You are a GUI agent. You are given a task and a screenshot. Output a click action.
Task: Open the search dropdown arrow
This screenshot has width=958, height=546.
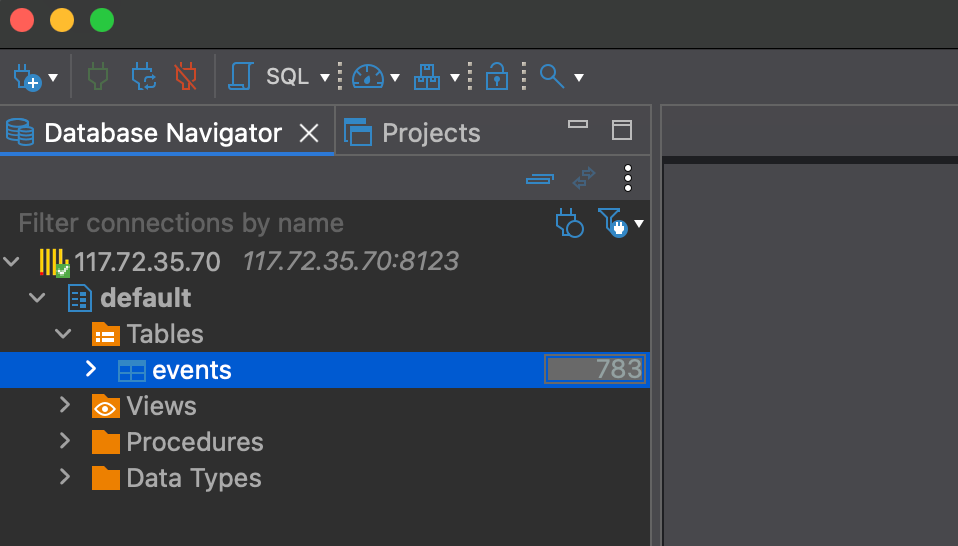pyautogui.click(x=579, y=78)
